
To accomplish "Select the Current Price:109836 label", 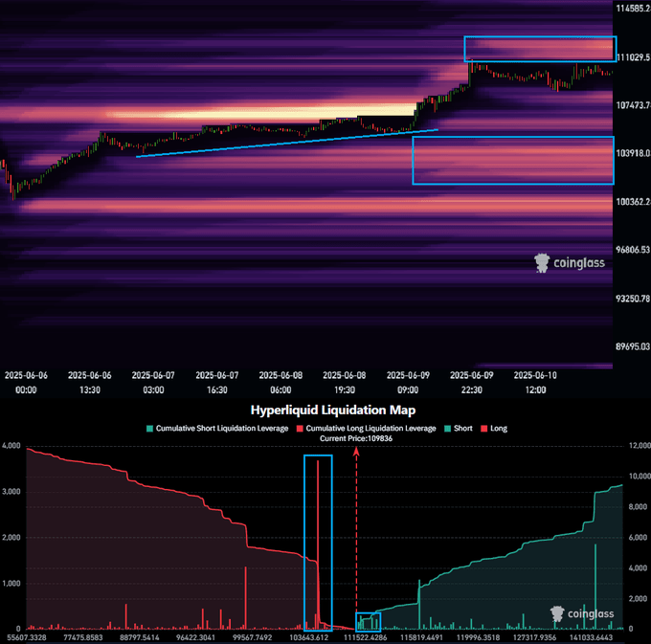I will click(356, 438).
